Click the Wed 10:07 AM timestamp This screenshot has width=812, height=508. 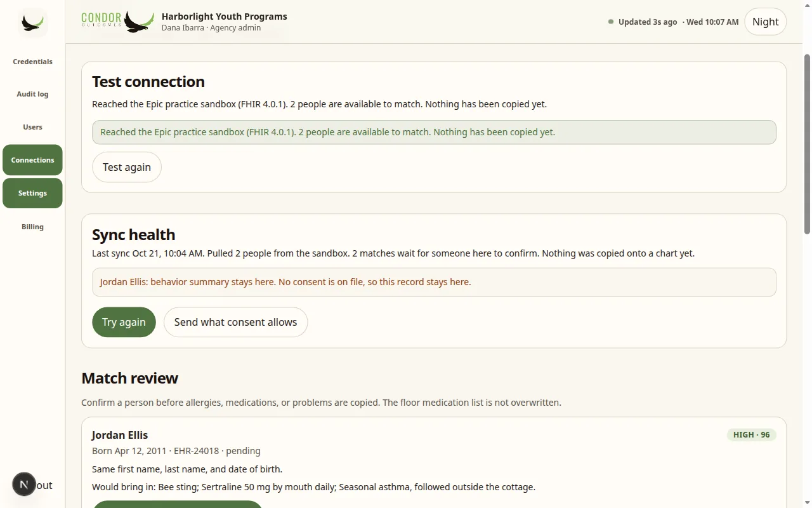[x=712, y=22]
